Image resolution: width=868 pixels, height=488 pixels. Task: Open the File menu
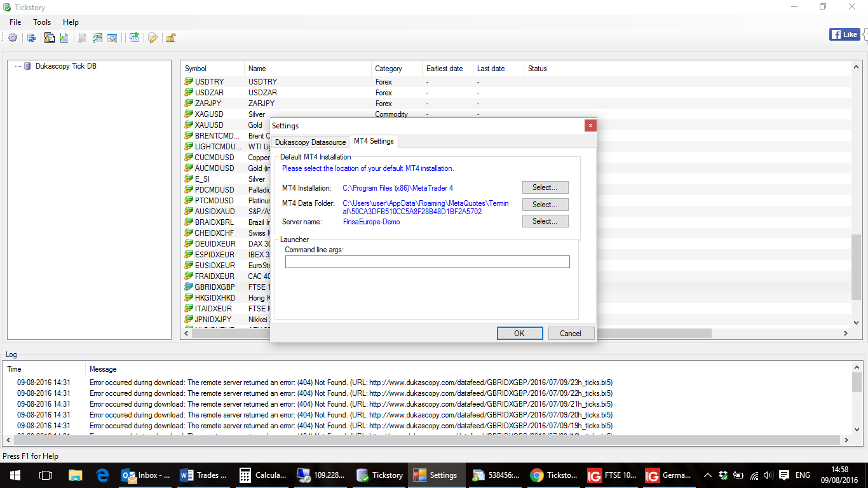(15, 22)
